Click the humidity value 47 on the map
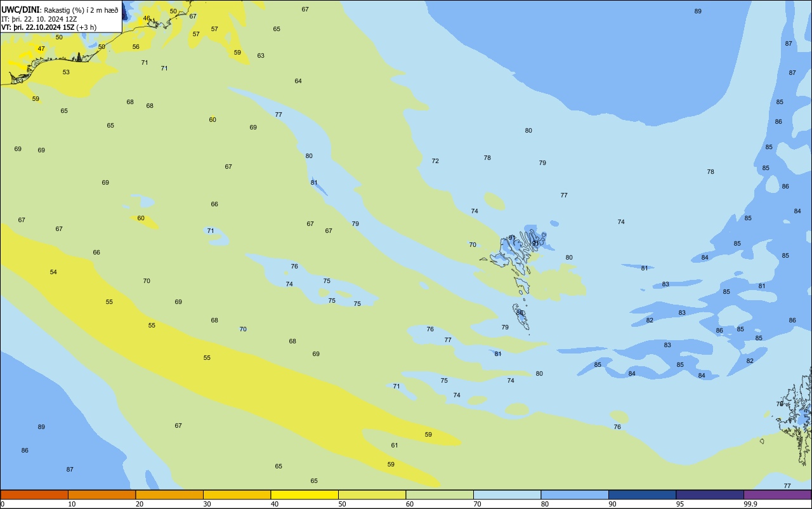 (41, 49)
